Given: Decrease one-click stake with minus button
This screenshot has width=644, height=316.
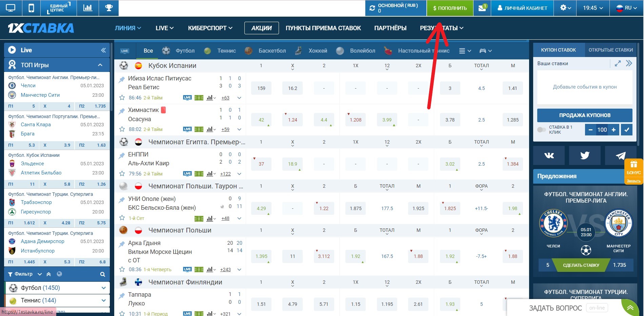Looking at the screenshot, I should [590, 130].
